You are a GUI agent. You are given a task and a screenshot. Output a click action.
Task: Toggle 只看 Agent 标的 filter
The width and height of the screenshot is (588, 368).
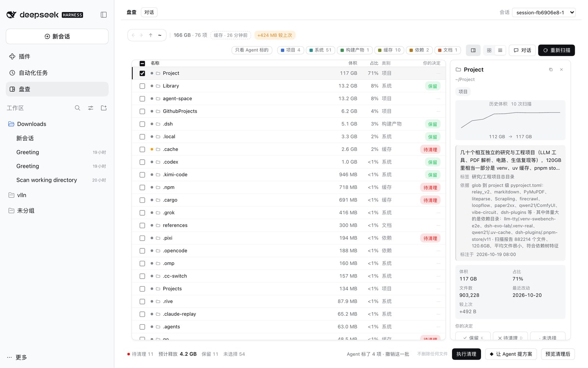point(252,50)
